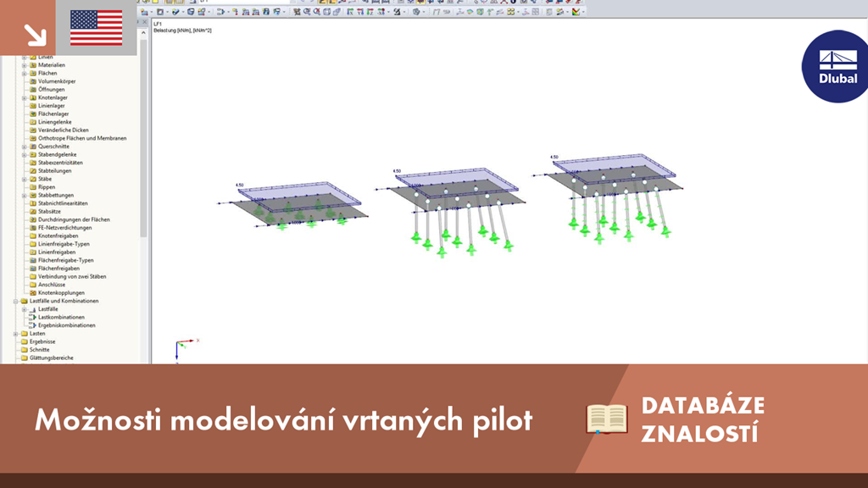The image size is (868, 488).
Task: Select Orthotrope Flächen und Membranen item
Action: (x=82, y=138)
